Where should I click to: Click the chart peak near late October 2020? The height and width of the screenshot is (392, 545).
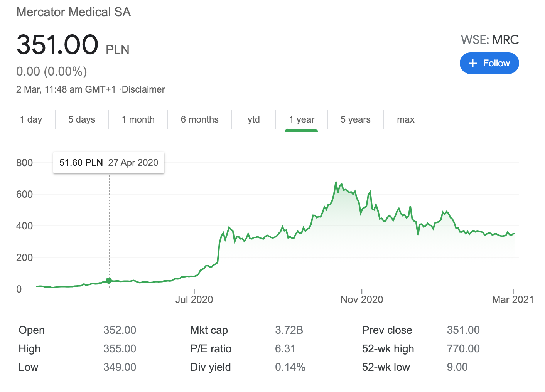(x=336, y=182)
